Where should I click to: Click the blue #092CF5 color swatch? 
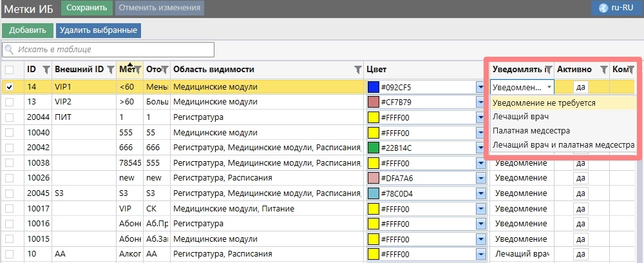[373, 86]
